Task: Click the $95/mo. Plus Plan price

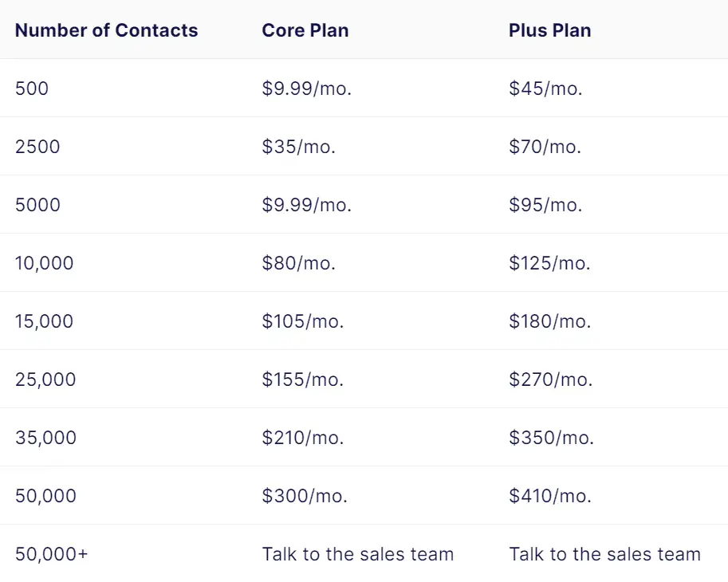Action: [545, 205]
